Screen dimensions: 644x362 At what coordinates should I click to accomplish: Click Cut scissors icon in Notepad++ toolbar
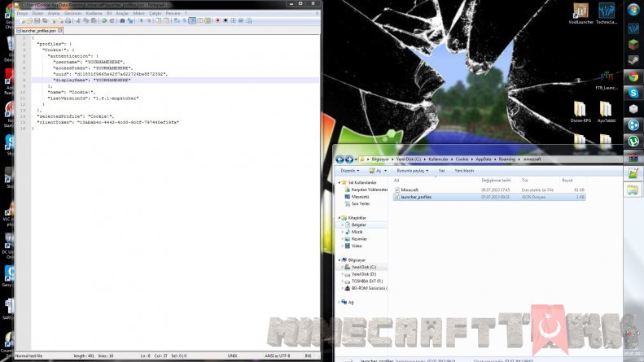(78, 20)
